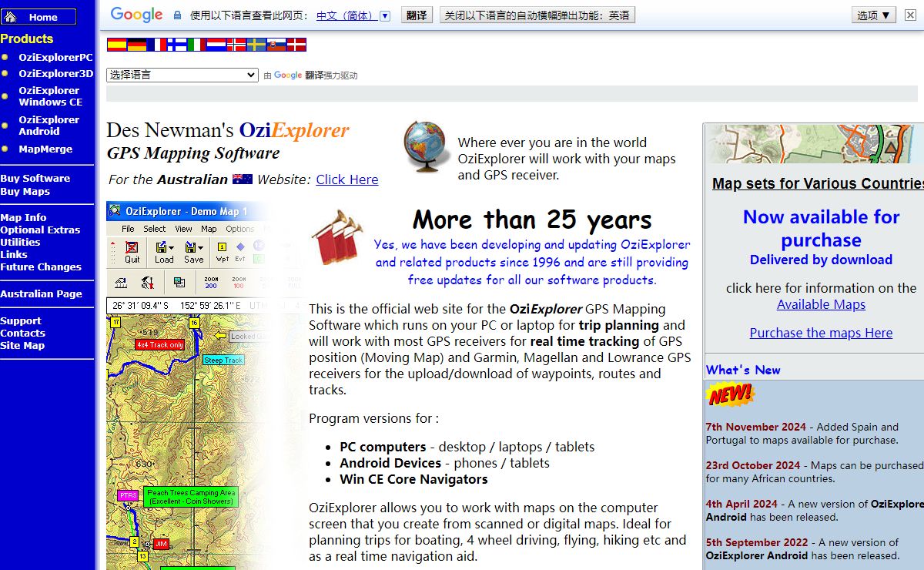The height and width of the screenshot is (570, 924).
Task: Open Site Map in sidebar
Action: [22, 345]
